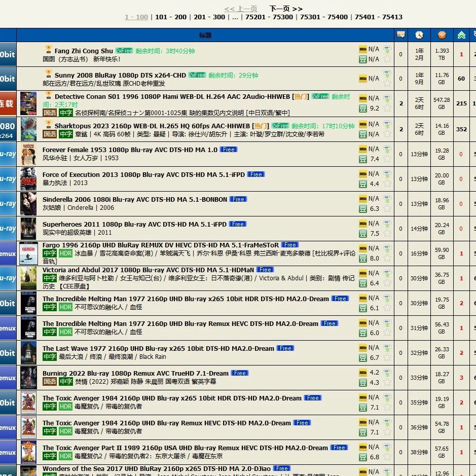Download icon in Sharktopus 2023 row
The height and width of the screenshot is (476, 476).
click(387, 124)
